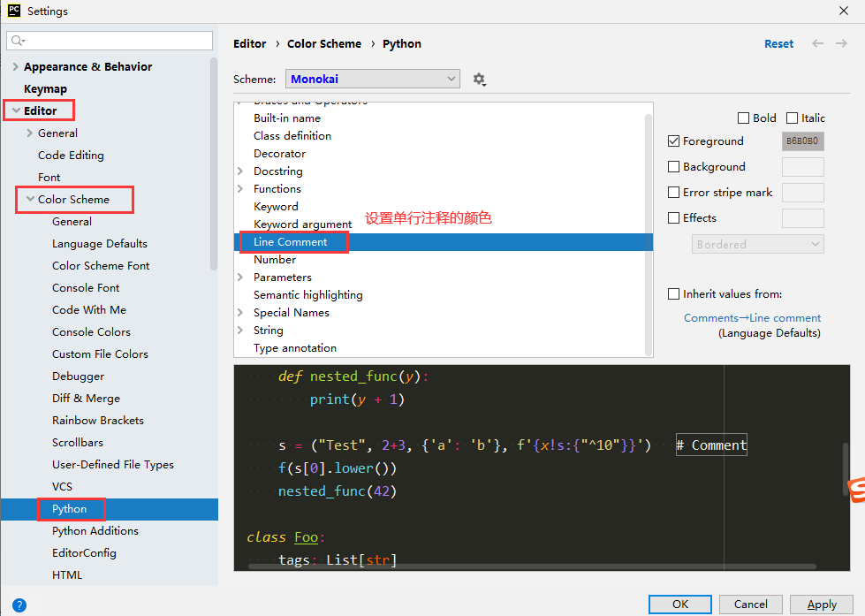
Task: Expand the String item arrow
Action: click(240, 330)
